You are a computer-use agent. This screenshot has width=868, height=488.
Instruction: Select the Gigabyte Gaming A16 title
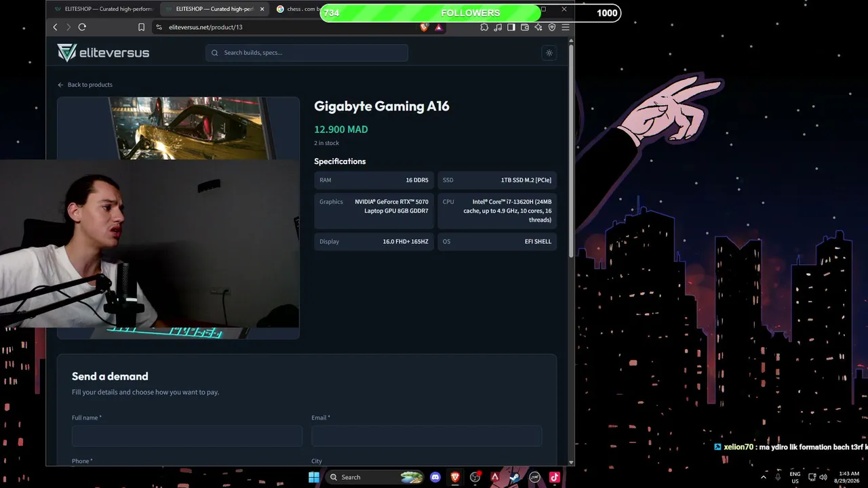tap(382, 106)
